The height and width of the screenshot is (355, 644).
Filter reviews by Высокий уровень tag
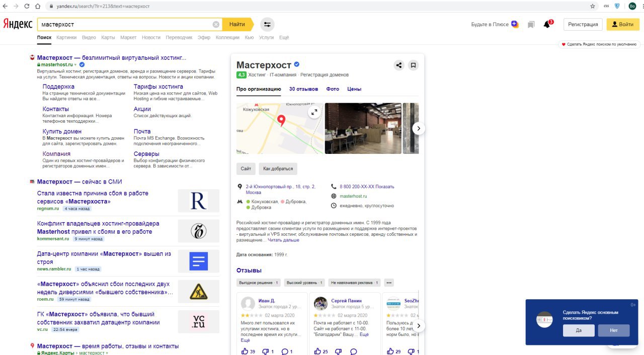coord(305,283)
